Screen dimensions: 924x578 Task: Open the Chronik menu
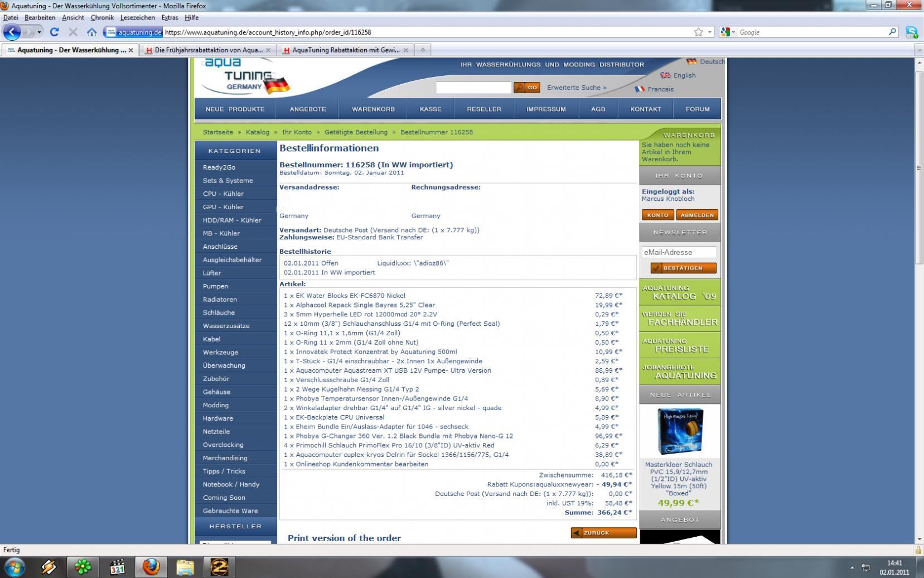coord(102,18)
